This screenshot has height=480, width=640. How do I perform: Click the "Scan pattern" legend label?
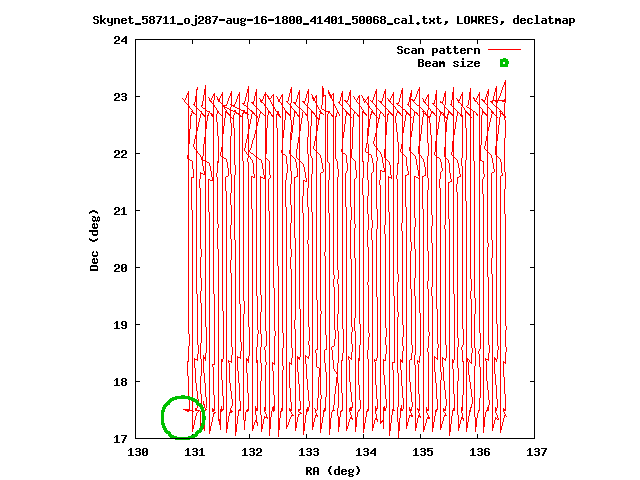coord(438,51)
